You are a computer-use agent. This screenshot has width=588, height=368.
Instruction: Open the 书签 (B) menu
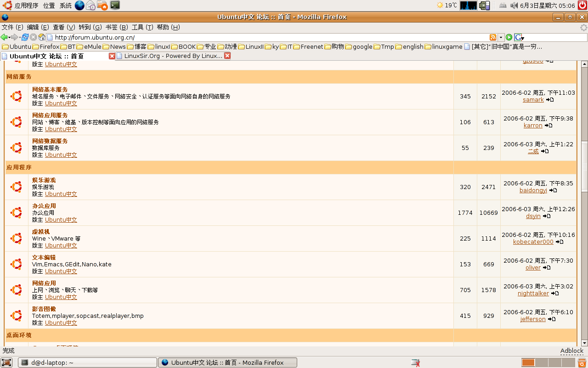(x=117, y=27)
